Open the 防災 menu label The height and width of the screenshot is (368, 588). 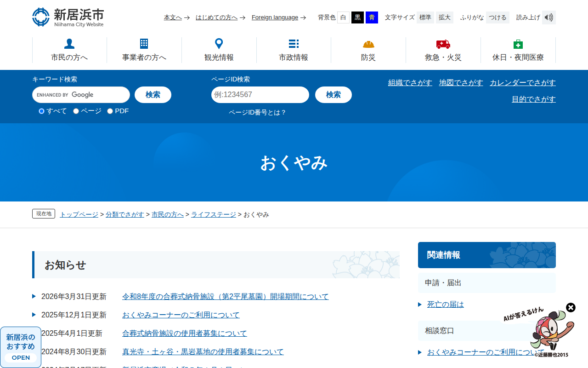pyautogui.click(x=368, y=57)
